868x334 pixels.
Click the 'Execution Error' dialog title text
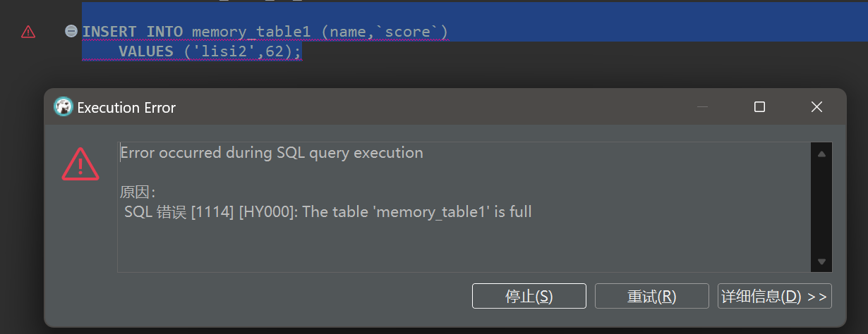tap(126, 108)
